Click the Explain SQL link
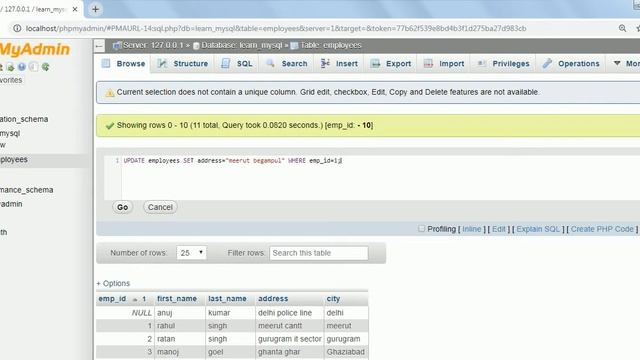The height and width of the screenshot is (360, 640). click(538, 229)
